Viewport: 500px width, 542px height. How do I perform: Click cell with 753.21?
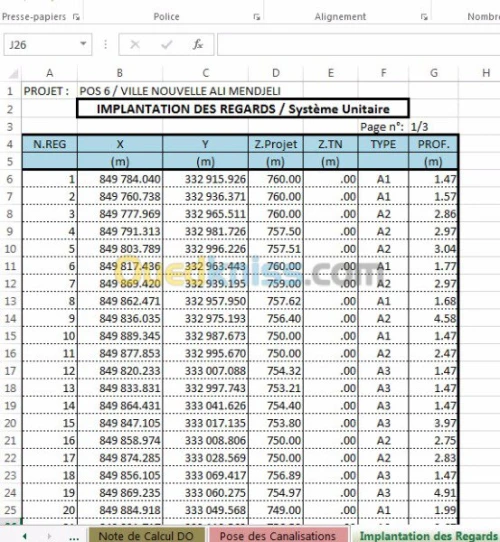pos(276,388)
